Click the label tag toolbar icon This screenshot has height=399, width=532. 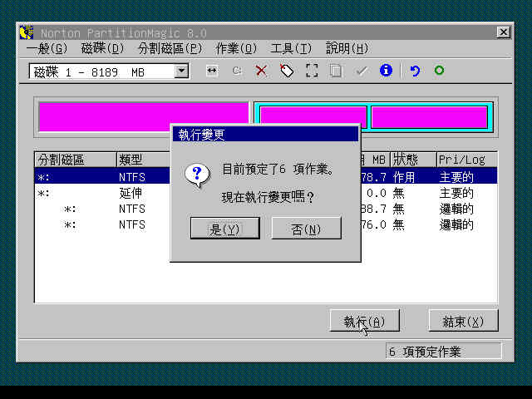[287, 71]
